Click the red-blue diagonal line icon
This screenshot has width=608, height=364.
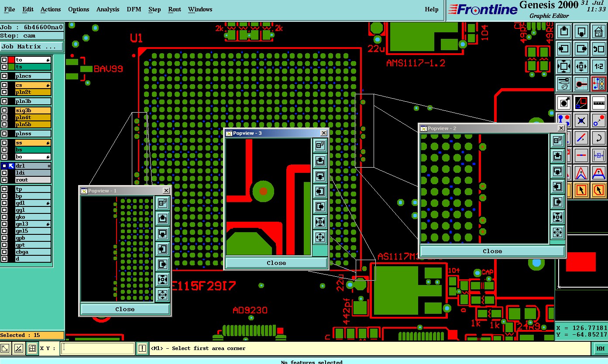[581, 138]
